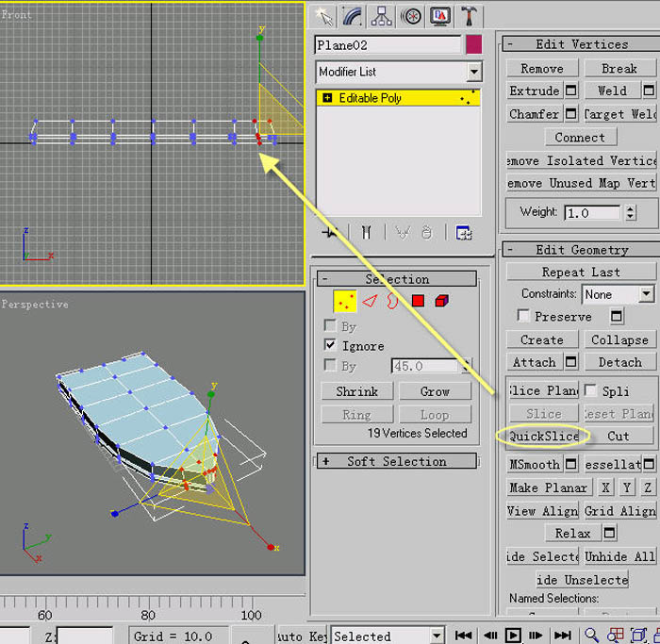Click the Pin Stack icon
This screenshot has width=660, height=644.
pyautogui.click(x=330, y=232)
